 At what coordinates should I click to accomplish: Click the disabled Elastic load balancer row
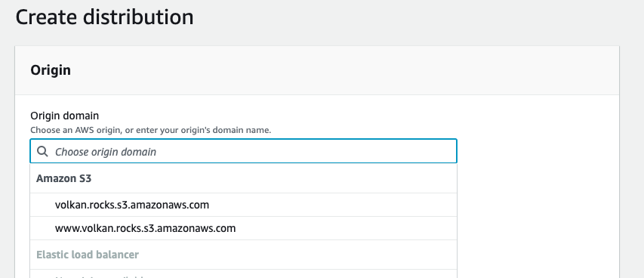pos(243,255)
